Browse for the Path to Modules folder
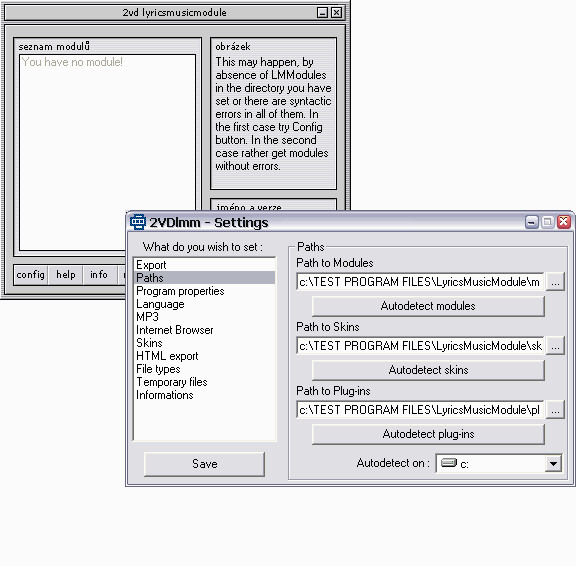The height and width of the screenshot is (566, 576). [x=555, y=282]
